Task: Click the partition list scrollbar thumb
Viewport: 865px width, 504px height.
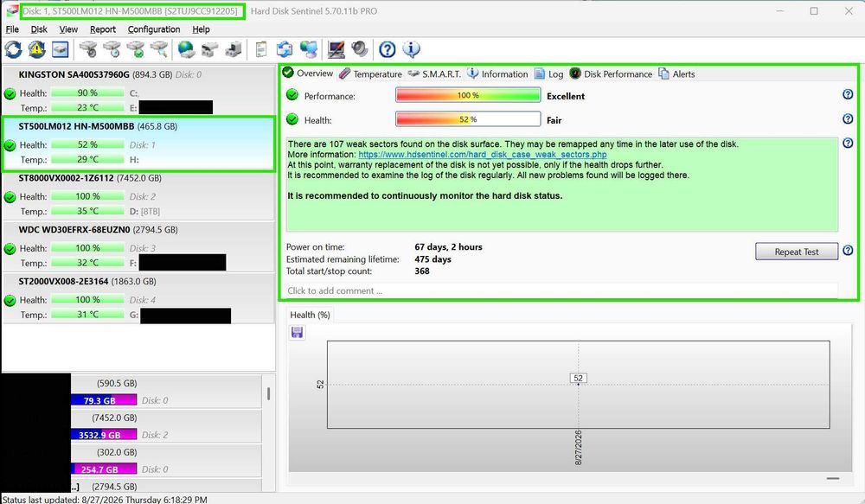Action: click(x=269, y=393)
